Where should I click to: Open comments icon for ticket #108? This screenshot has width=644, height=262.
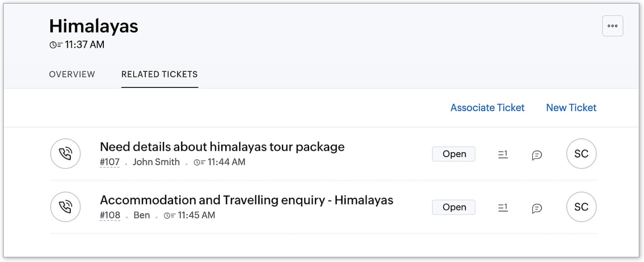point(537,208)
